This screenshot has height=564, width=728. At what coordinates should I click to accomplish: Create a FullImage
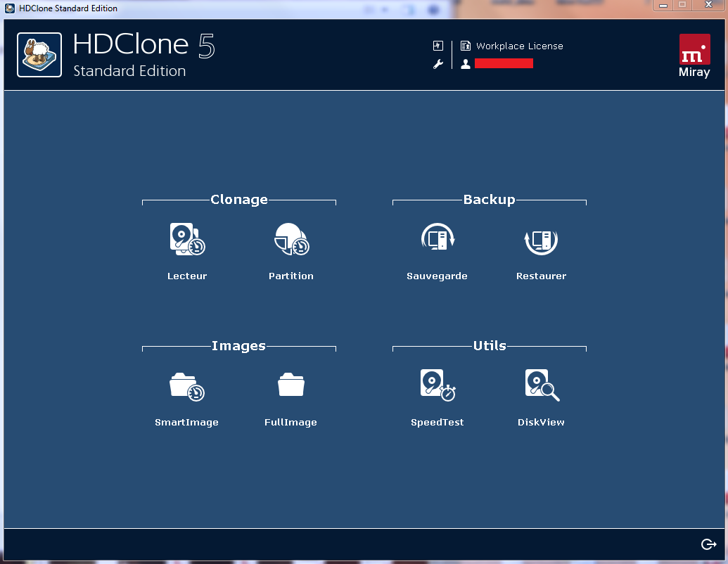[291, 385]
